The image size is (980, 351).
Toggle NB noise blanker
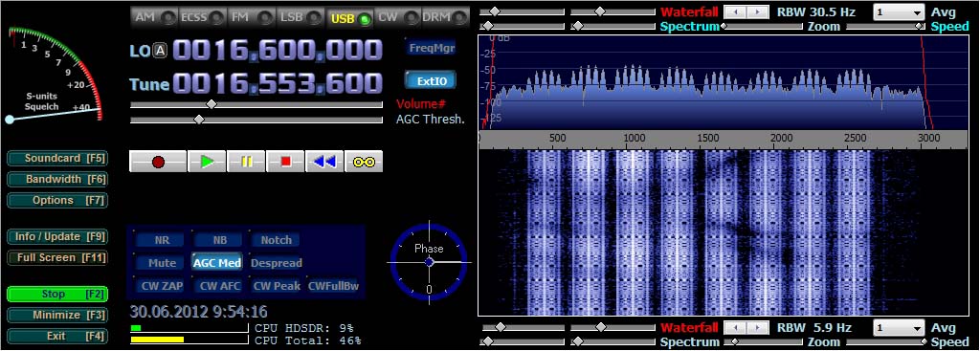(219, 240)
